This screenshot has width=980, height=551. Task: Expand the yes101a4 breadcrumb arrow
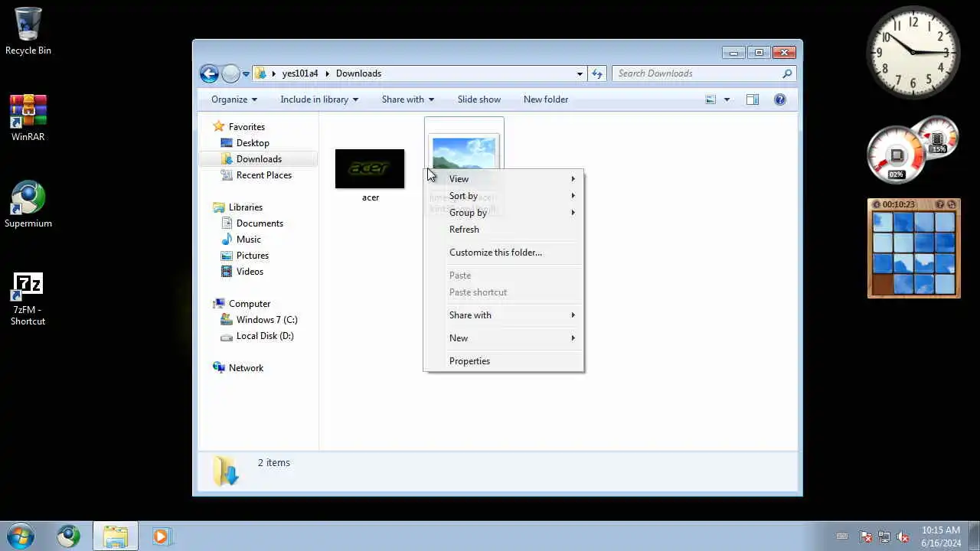(x=328, y=73)
